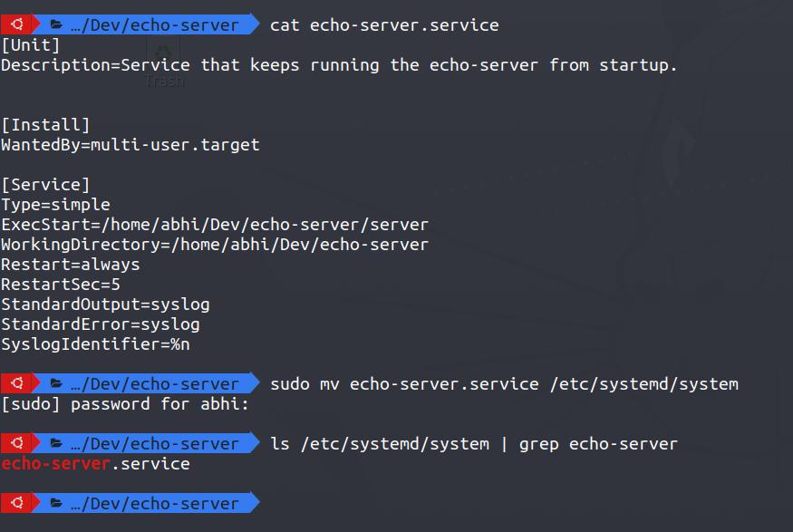Image resolution: width=793 pixels, height=532 pixels.
Task: Click the Ubuntu logo in the sudo mv prompt
Action: (x=19, y=383)
